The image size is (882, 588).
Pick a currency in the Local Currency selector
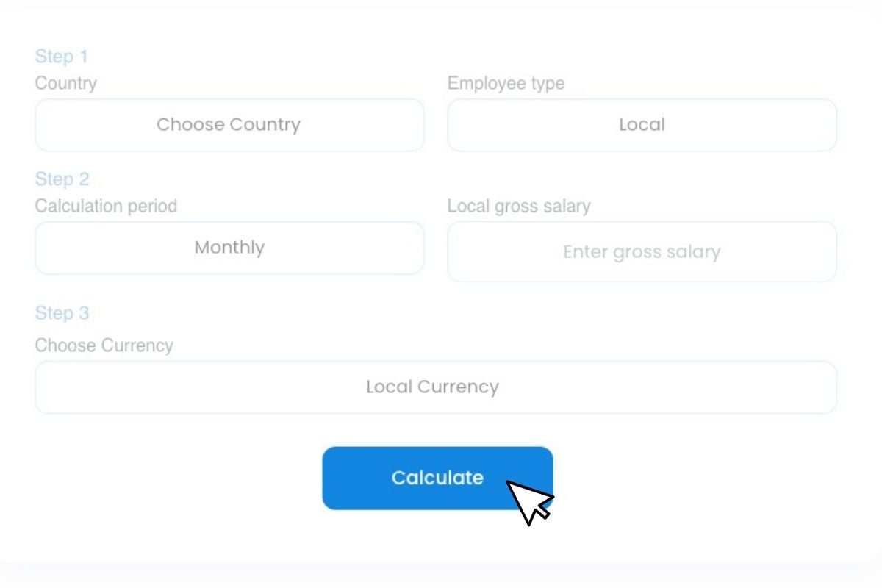(x=436, y=387)
